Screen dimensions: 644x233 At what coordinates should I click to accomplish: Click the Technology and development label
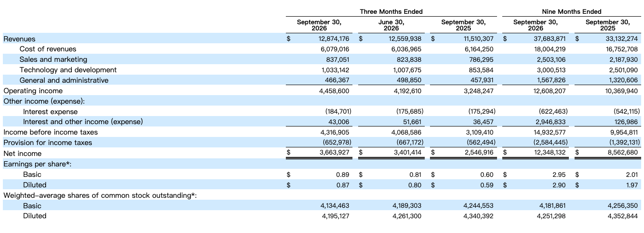pos(68,70)
